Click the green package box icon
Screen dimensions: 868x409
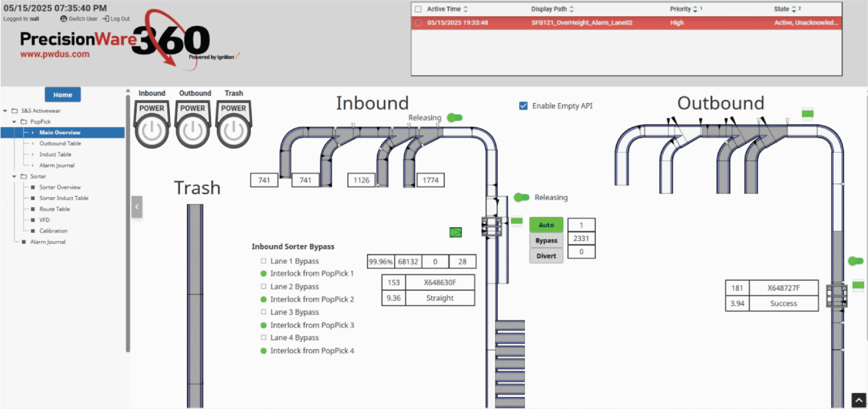455,232
